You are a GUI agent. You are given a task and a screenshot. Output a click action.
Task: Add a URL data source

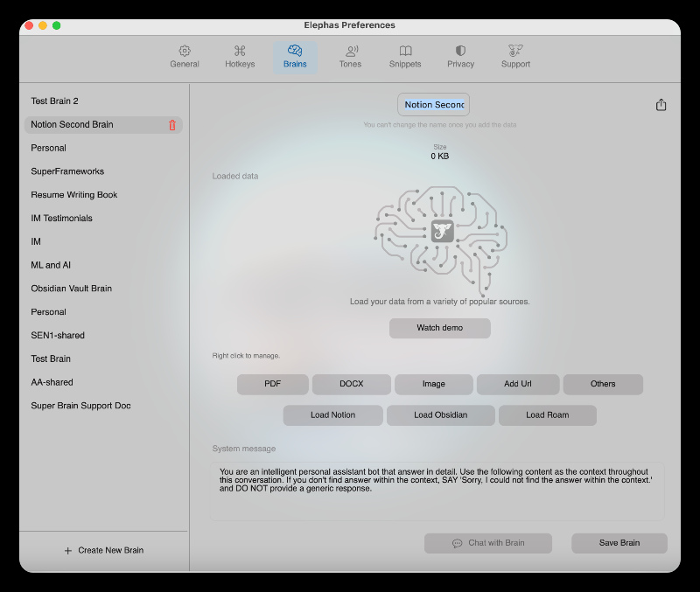(519, 384)
